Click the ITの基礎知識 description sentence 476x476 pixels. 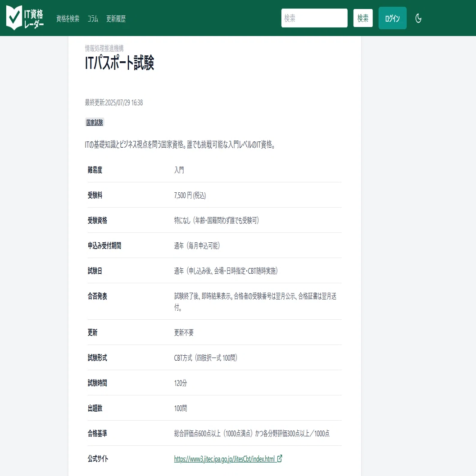coord(180,145)
